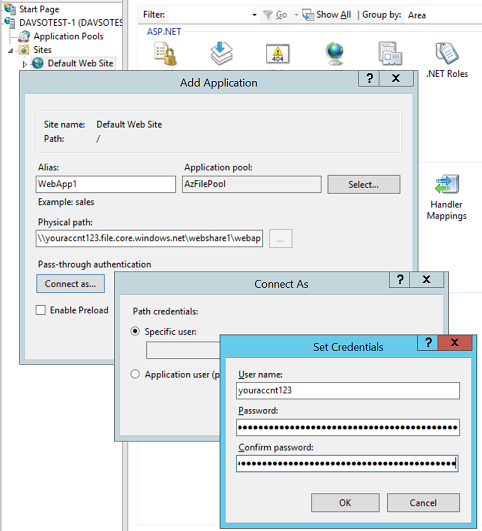Screen dimensions: 482x531
Task: Select the Application user radio button
Action: [x=135, y=374]
